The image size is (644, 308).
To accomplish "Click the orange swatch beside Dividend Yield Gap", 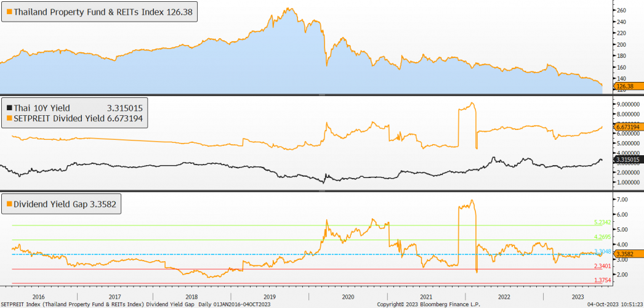I will pos(9,203).
